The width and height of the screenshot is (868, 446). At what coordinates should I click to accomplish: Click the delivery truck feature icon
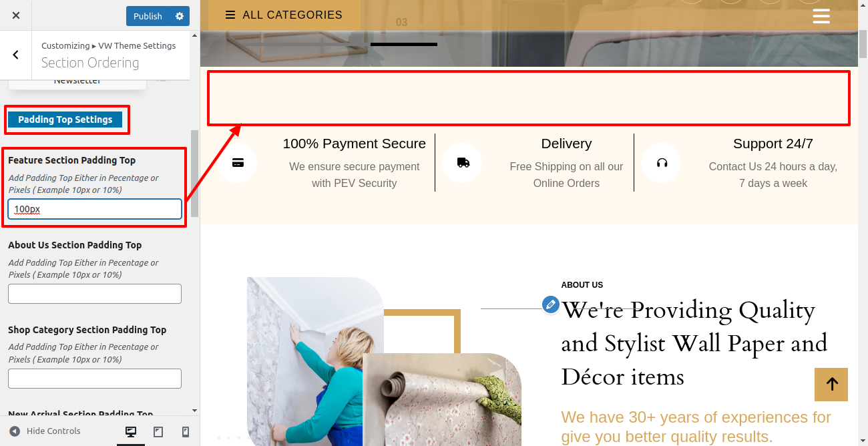[x=463, y=162]
